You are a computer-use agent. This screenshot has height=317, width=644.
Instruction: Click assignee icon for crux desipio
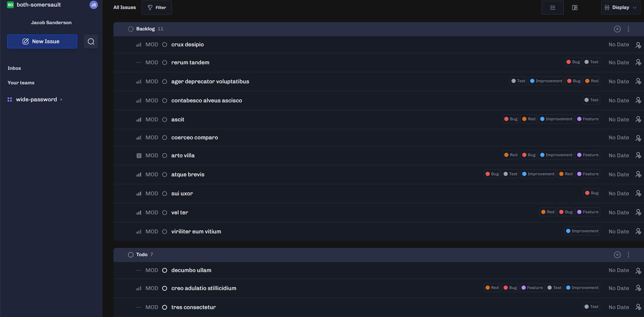[x=638, y=45]
